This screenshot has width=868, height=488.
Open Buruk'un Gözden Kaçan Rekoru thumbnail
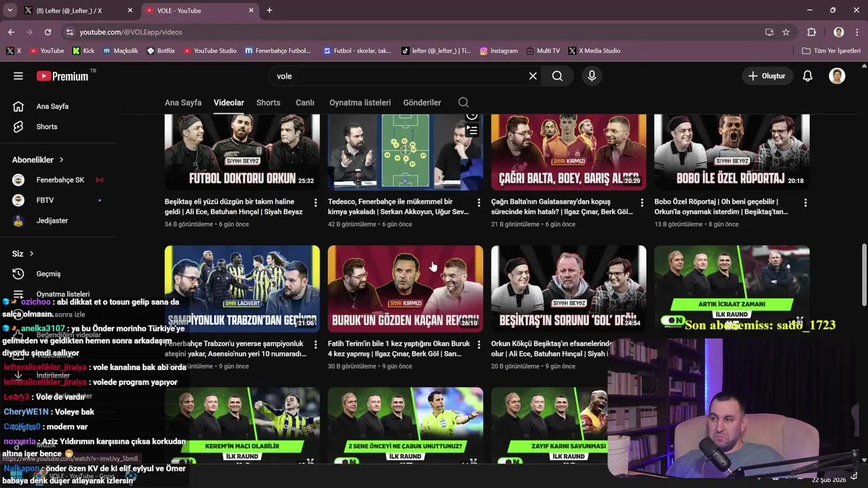click(x=406, y=289)
